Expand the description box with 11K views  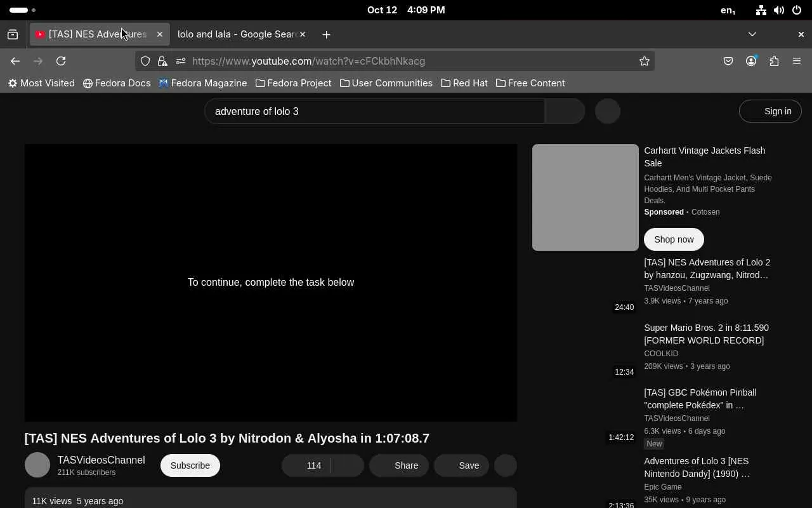pos(271,498)
